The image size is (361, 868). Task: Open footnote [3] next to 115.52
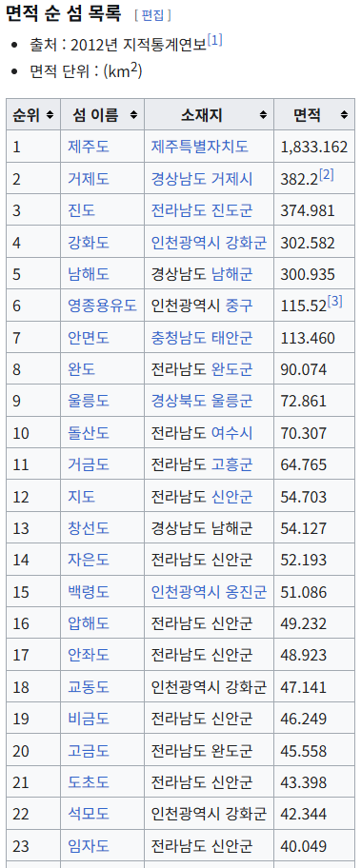pos(335,302)
